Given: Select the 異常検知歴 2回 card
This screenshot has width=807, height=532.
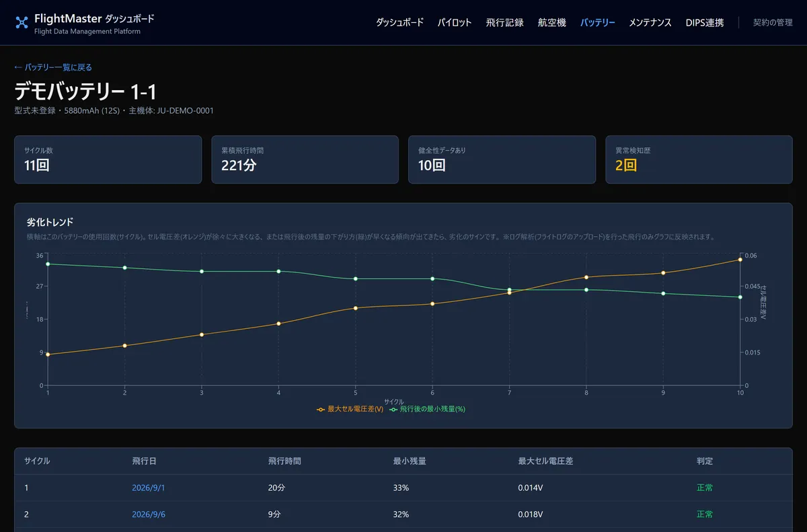Looking at the screenshot, I should pos(699,159).
